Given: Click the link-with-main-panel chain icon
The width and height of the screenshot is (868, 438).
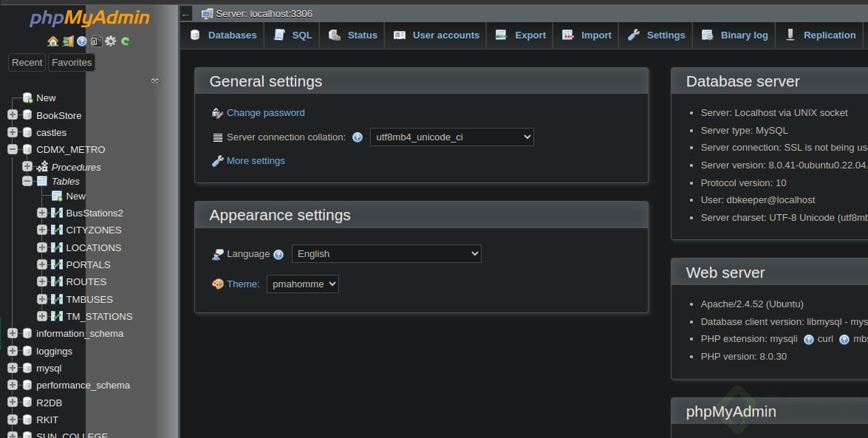Looking at the screenshot, I should tap(155, 81).
